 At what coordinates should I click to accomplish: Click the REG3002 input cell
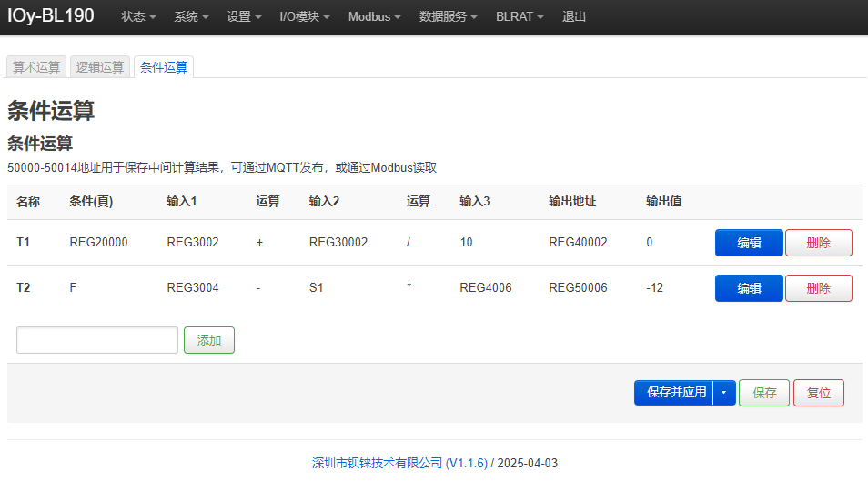click(193, 242)
